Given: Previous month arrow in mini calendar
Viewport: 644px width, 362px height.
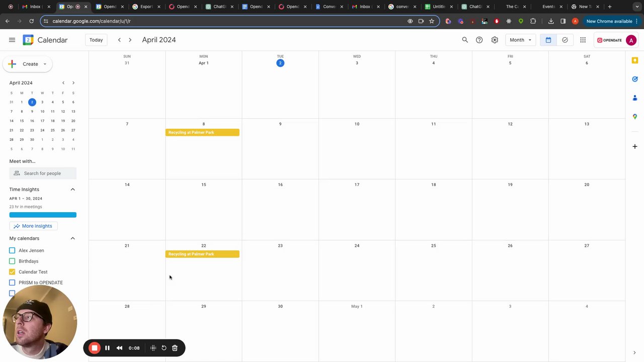Looking at the screenshot, I should point(63,82).
